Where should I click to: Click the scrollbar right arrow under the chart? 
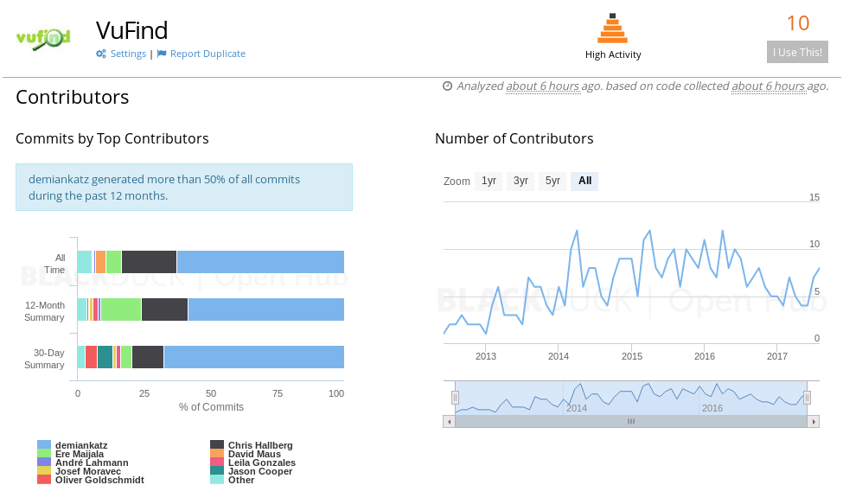[x=814, y=421]
